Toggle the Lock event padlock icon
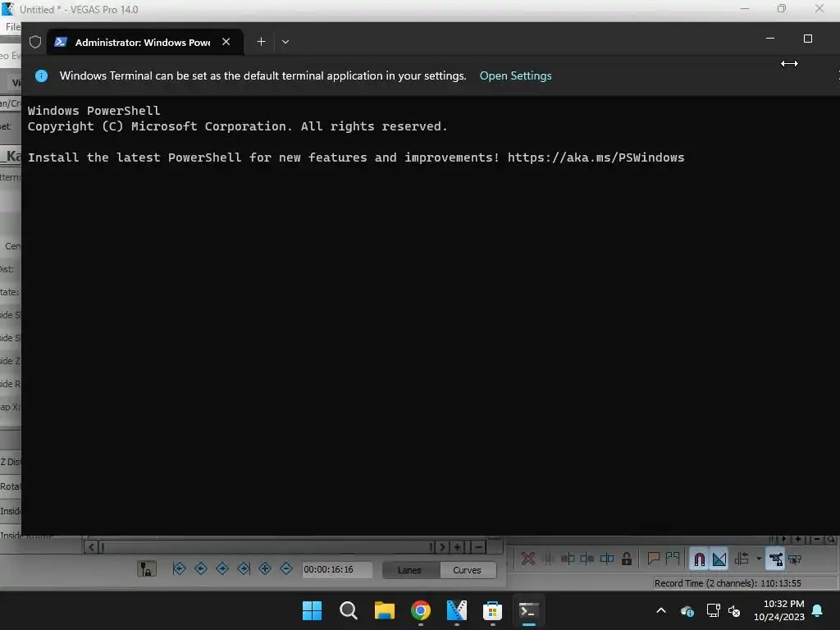The width and height of the screenshot is (840, 630). [x=626, y=559]
